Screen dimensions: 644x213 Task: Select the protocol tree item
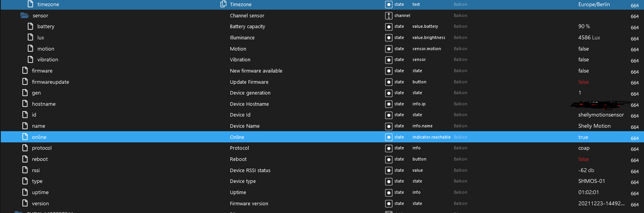(x=42, y=148)
